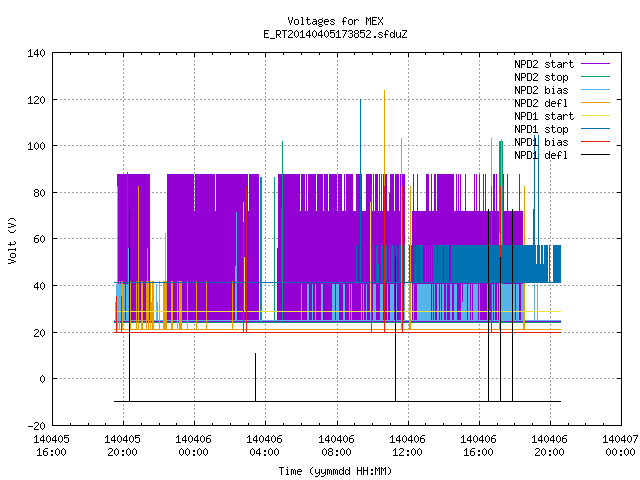The width and height of the screenshot is (640, 480).
Task: Click the 140407 00:00 x-axis tick label
Action: [620, 446]
